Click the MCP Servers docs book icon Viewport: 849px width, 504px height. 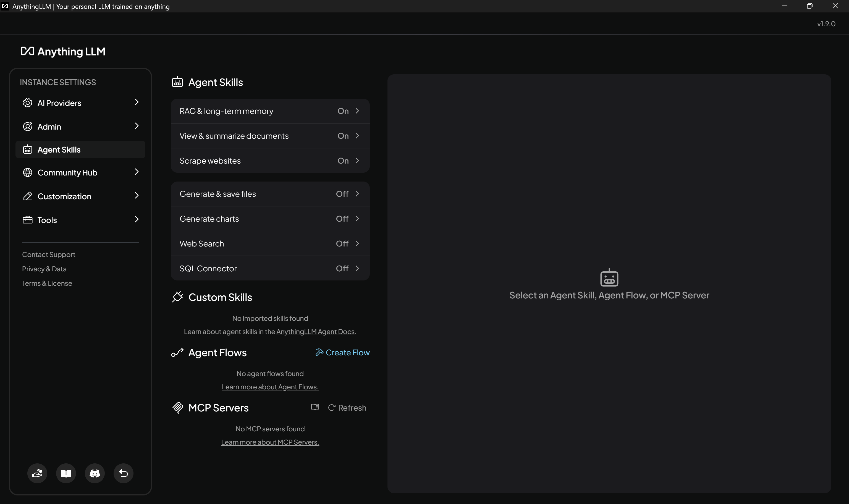point(315,407)
